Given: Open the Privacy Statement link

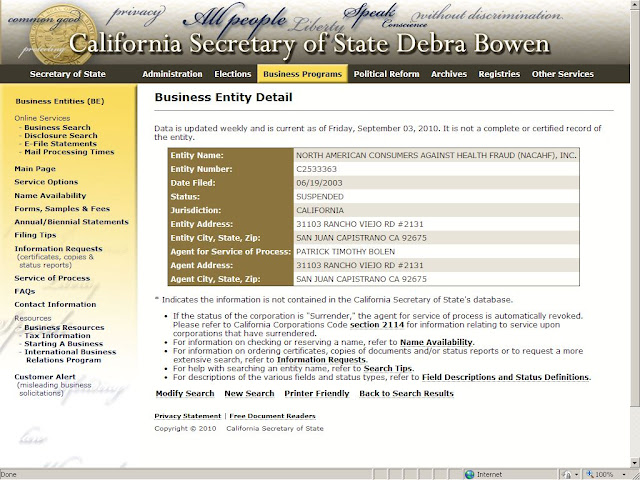Looking at the screenshot, I should [188, 416].
